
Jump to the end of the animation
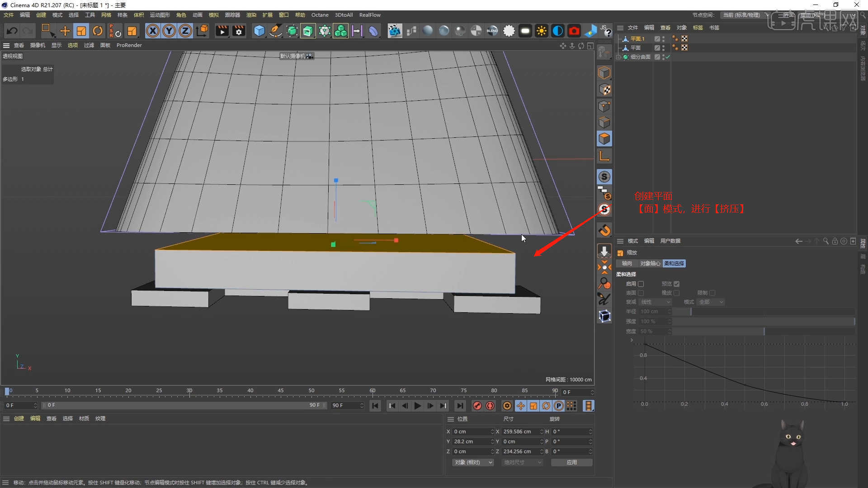[x=460, y=406]
